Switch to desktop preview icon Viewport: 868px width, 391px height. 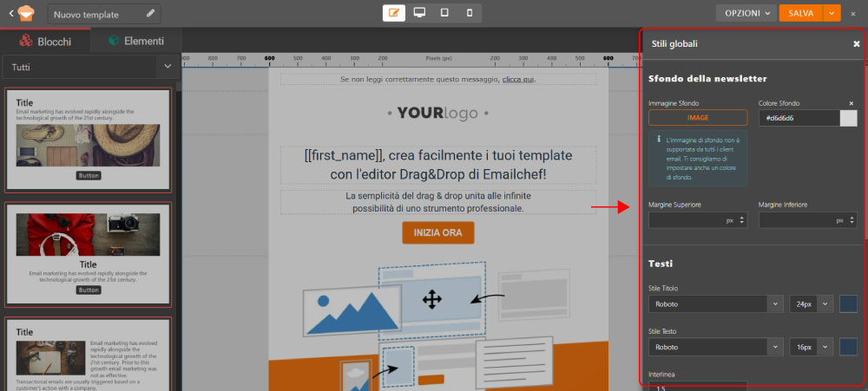pyautogui.click(x=420, y=13)
